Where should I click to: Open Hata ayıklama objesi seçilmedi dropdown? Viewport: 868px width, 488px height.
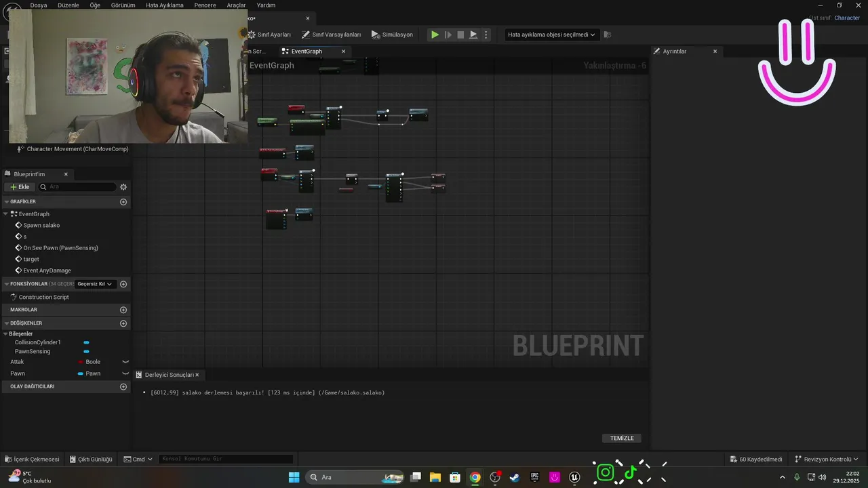(551, 35)
